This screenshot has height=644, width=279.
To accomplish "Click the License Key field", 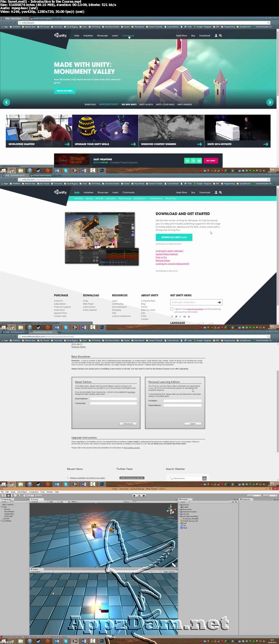I will [114, 403].
